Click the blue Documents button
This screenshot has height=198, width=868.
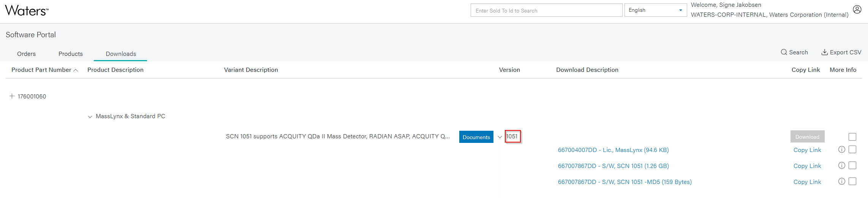click(476, 137)
